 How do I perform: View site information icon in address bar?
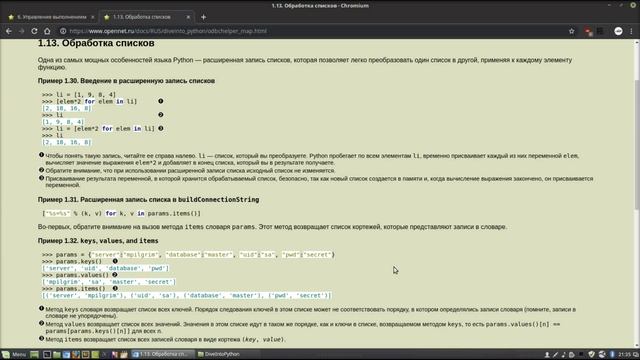tap(63, 31)
